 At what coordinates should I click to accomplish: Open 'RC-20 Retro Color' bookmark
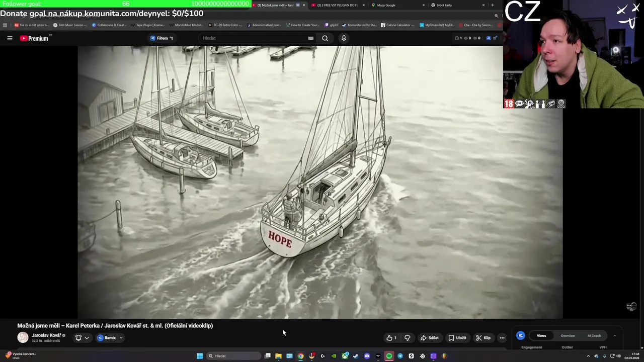click(225, 25)
